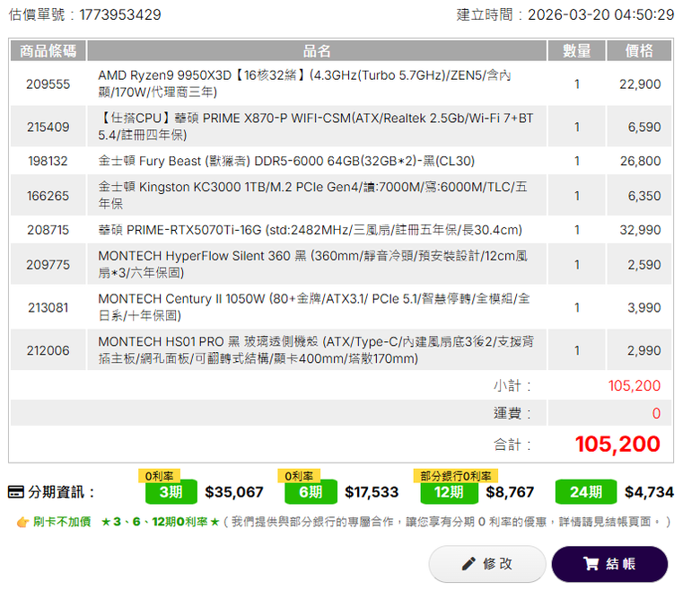Click the 金士頓 Fury Beast DDR5-6000 item
700x608 pixels.
[x=286, y=161]
